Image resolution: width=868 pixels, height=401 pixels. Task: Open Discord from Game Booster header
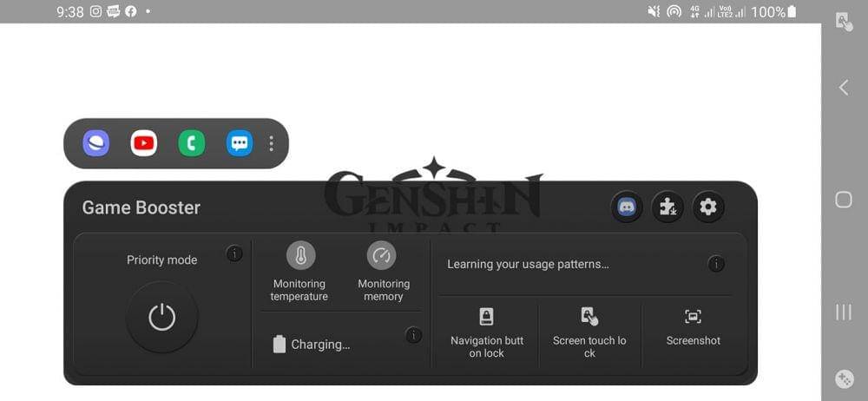627,207
